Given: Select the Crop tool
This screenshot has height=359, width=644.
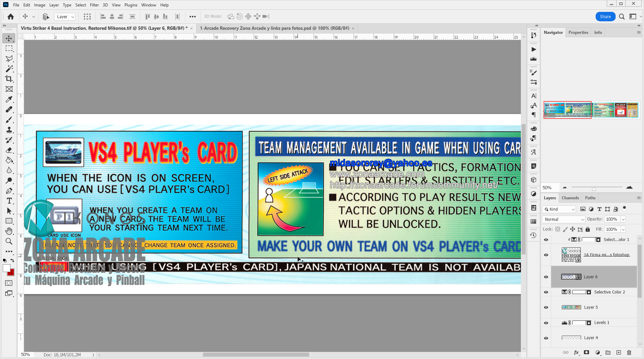Looking at the screenshot, I should [9, 79].
